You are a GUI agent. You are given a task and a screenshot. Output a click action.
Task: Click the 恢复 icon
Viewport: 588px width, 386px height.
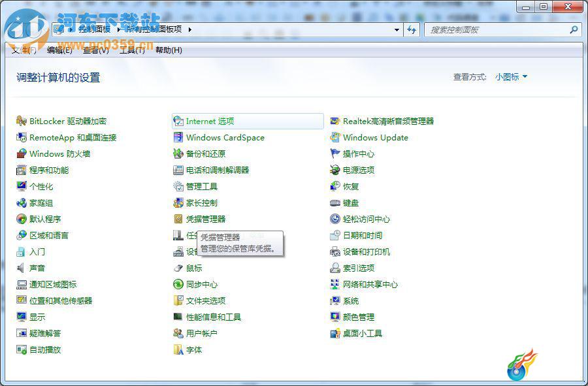coord(335,186)
